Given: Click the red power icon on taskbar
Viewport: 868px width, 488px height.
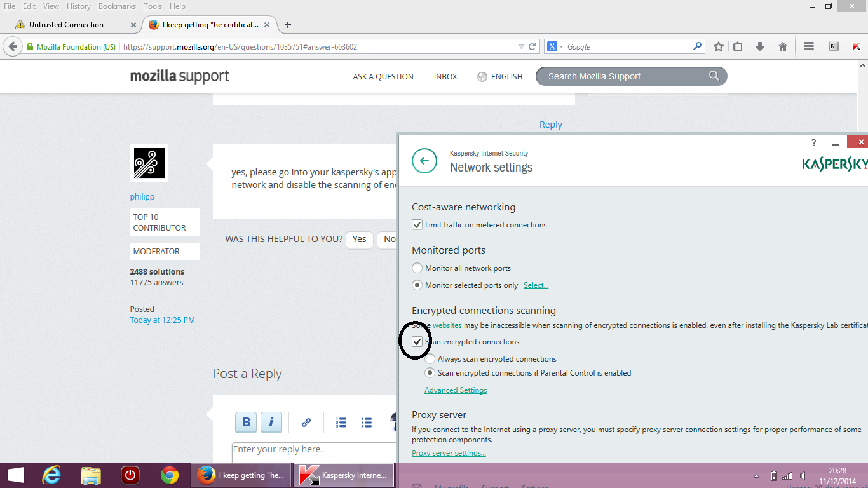Looking at the screenshot, I should [130, 475].
